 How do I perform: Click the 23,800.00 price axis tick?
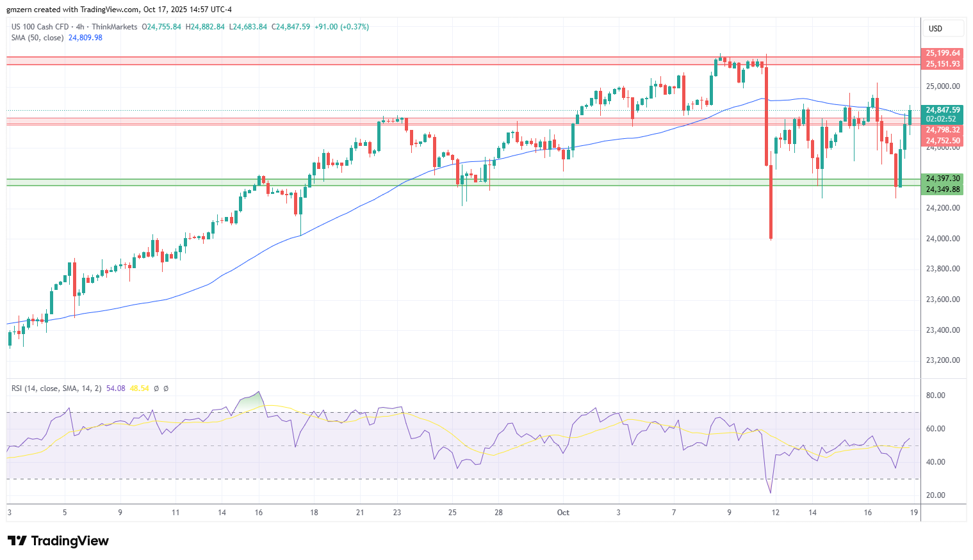(x=943, y=269)
